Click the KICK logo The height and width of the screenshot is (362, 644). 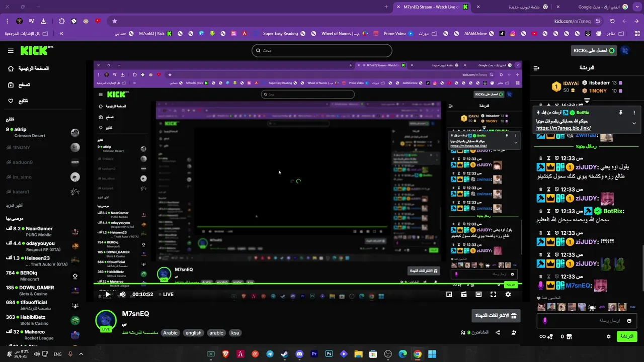click(36, 50)
